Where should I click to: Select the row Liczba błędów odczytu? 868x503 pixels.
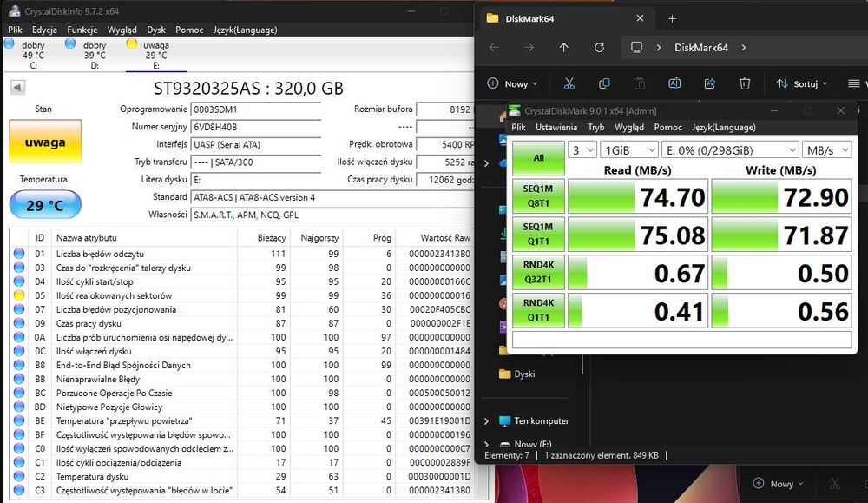click(x=240, y=254)
